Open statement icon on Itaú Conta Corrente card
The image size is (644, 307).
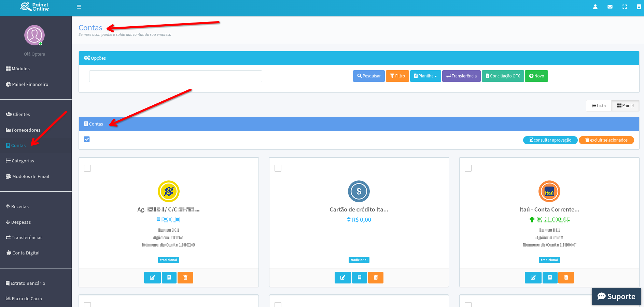tap(550, 278)
